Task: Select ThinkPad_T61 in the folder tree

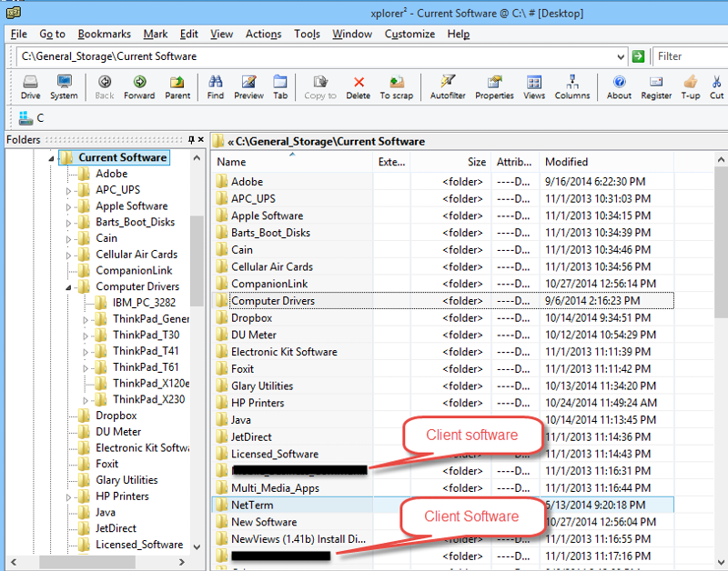Action: pos(146,367)
